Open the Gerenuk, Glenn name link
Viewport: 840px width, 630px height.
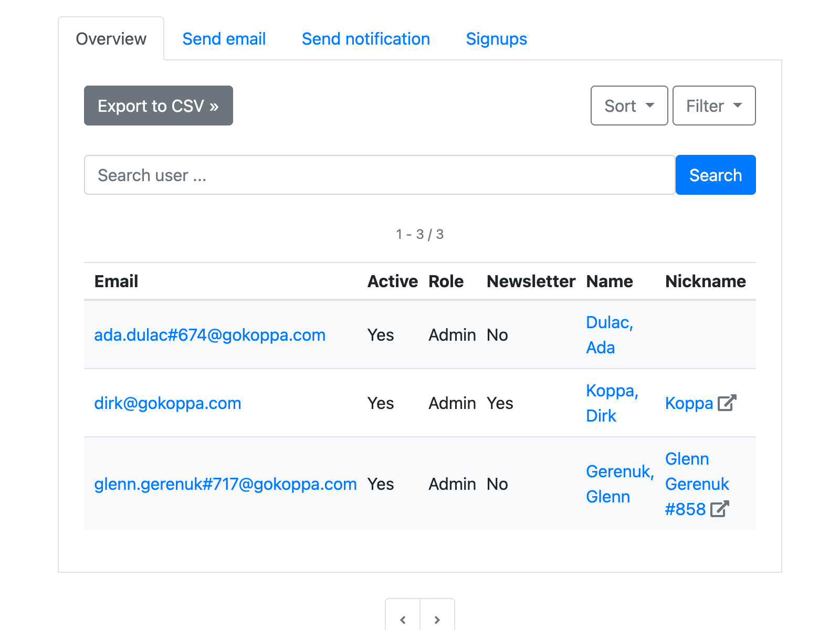click(x=619, y=484)
